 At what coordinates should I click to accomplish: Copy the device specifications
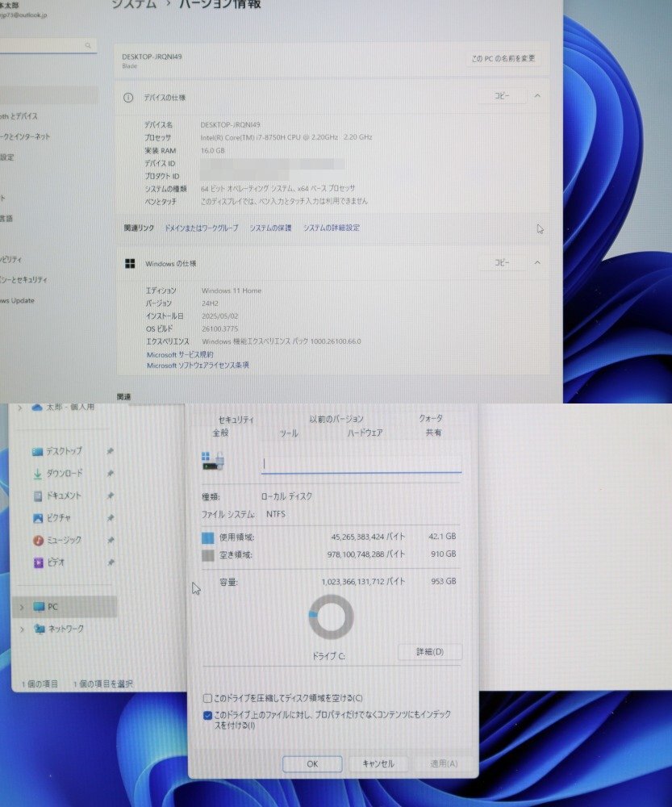[x=502, y=96]
